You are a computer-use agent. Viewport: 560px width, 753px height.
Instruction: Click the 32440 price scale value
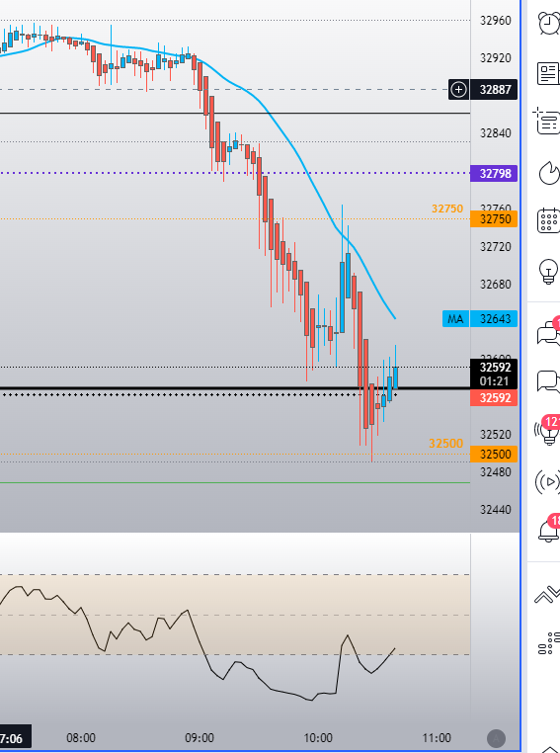[495, 510]
